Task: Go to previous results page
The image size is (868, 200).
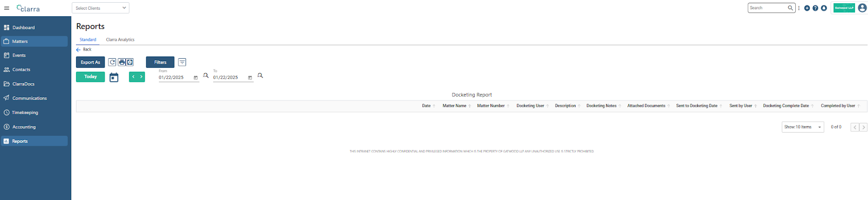Action: (855, 127)
